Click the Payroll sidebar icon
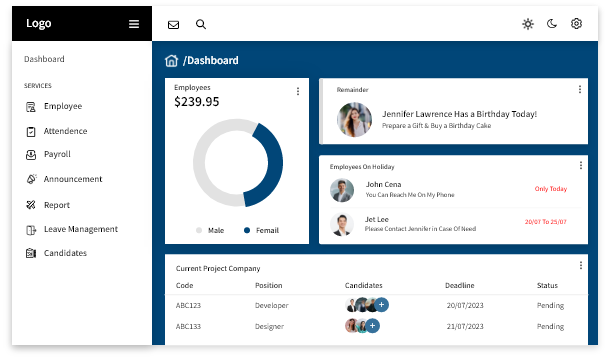 tap(31, 155)
